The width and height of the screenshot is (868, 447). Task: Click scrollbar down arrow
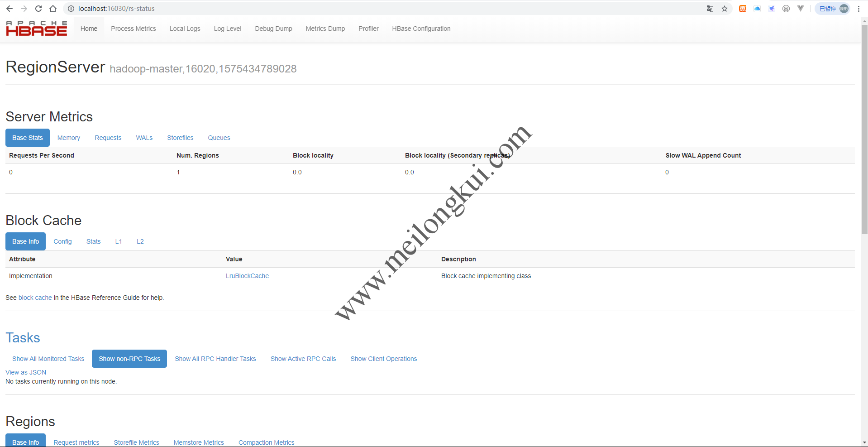(x=864, y=442)
